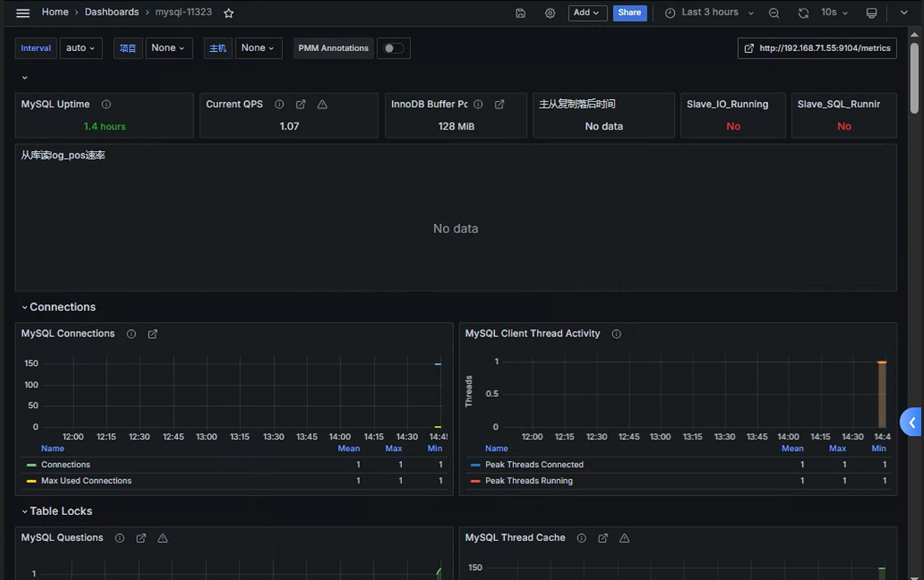Star the mysql-11323 dashboard

tap(228, 13)
